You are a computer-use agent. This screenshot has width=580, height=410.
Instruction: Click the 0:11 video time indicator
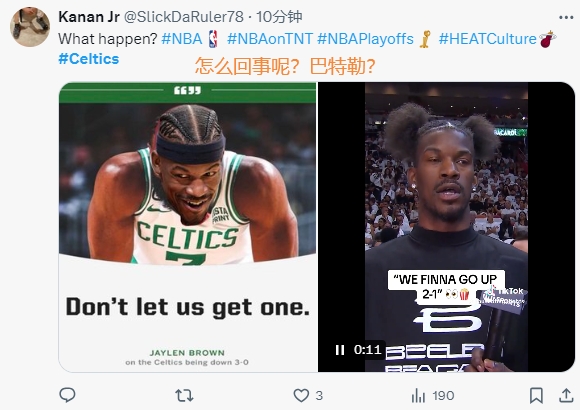point(367,350)
